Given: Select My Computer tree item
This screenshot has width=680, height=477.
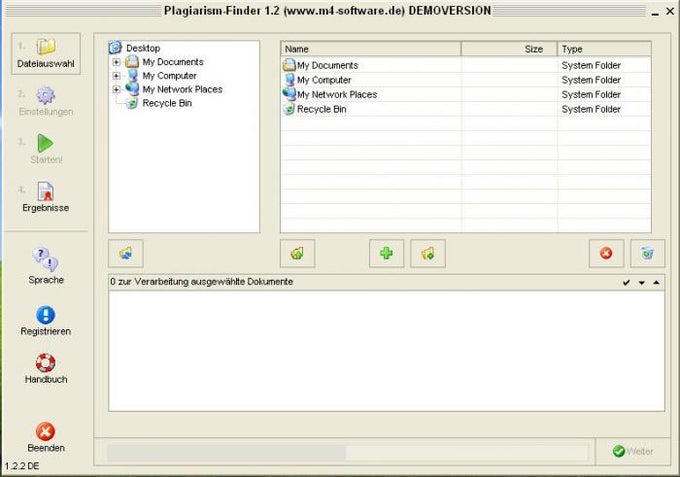Looking at the screenshot, I should (170, 76).
